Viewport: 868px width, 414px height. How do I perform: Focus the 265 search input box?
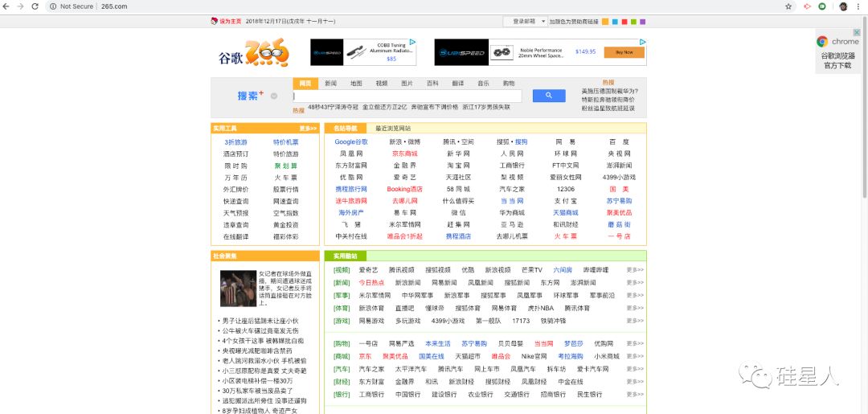pyautogui.click(x=407, y=96)
